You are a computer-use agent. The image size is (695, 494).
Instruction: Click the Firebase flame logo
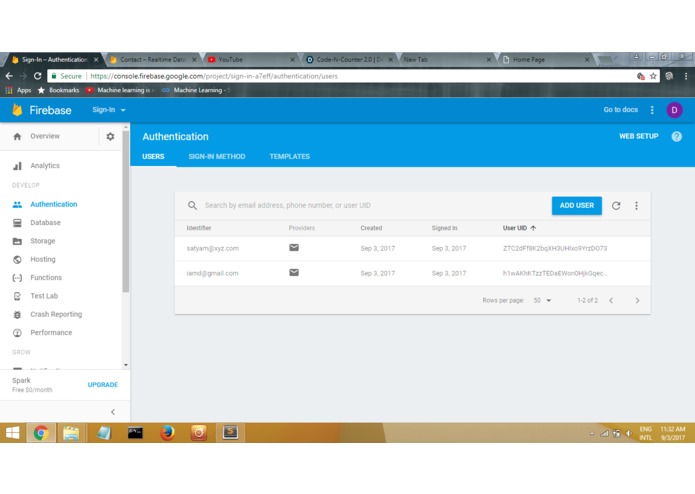17,110
